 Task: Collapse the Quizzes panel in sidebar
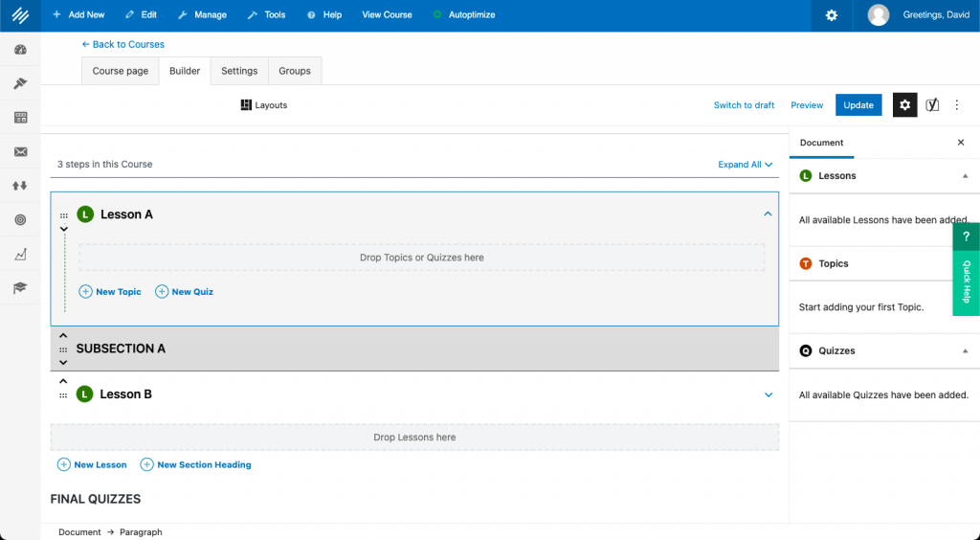pyautogui.click(x=965, y=351)
